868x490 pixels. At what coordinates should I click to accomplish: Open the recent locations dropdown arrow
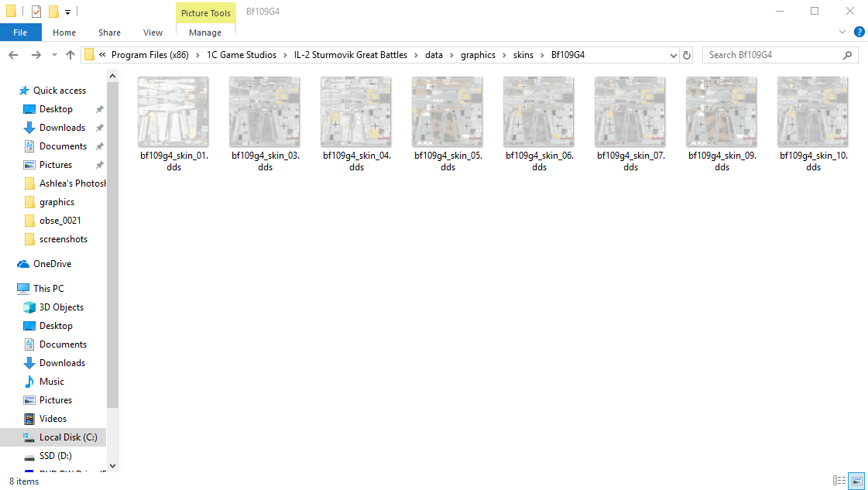[54, 55]
